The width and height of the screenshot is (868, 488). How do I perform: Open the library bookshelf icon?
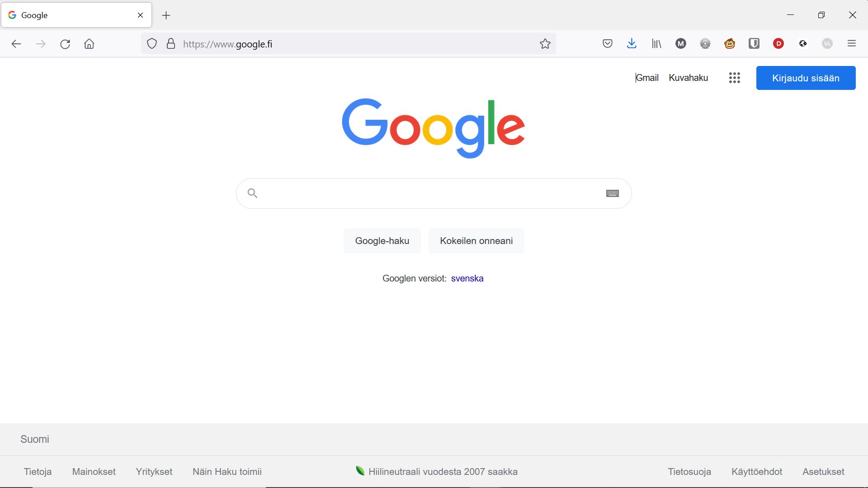[x=656, y=44]
